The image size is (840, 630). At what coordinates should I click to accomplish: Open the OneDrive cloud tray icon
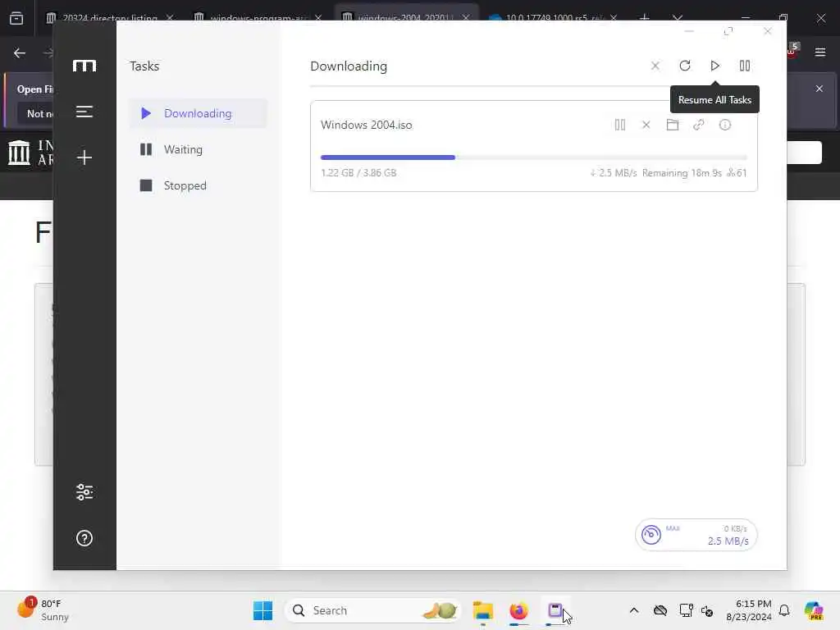click(x=660, y=610)
